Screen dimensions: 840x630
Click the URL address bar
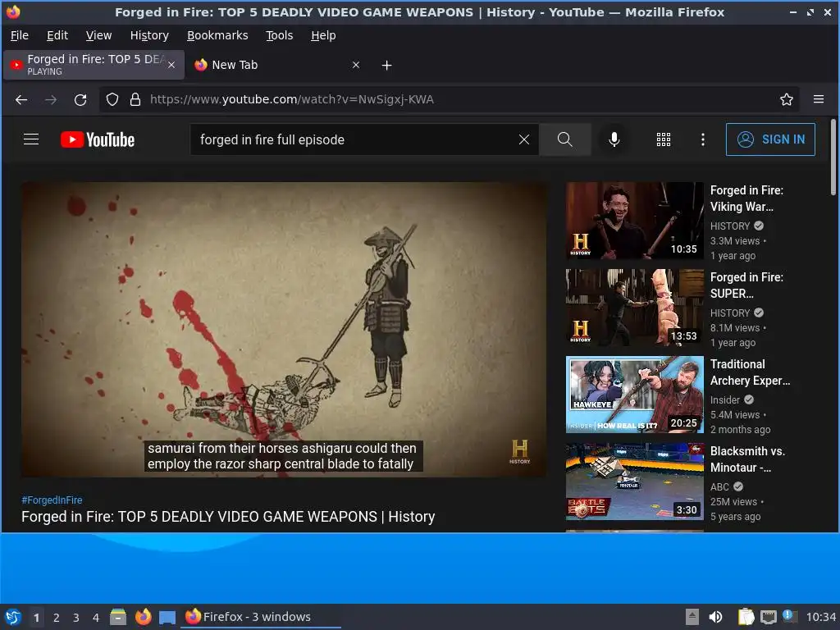pyautogui.click(x=450, y=99)
